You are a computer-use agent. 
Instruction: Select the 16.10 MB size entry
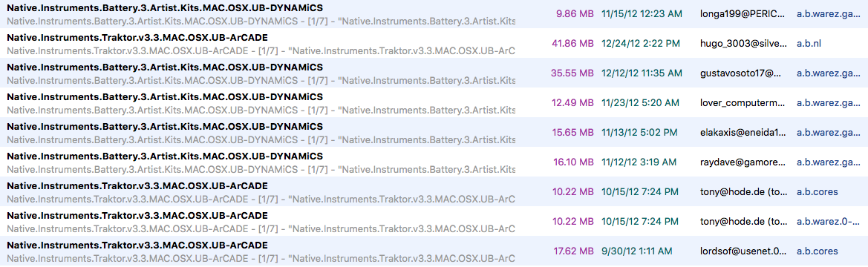[573, 162]
